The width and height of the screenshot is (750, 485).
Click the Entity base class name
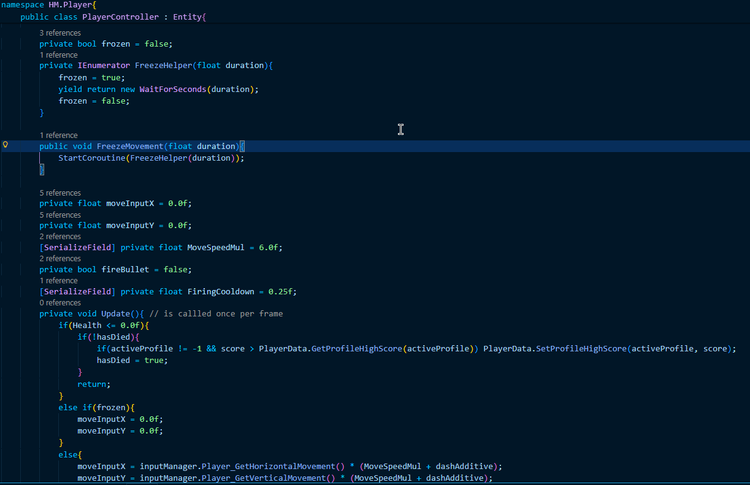tap(187, 17)
